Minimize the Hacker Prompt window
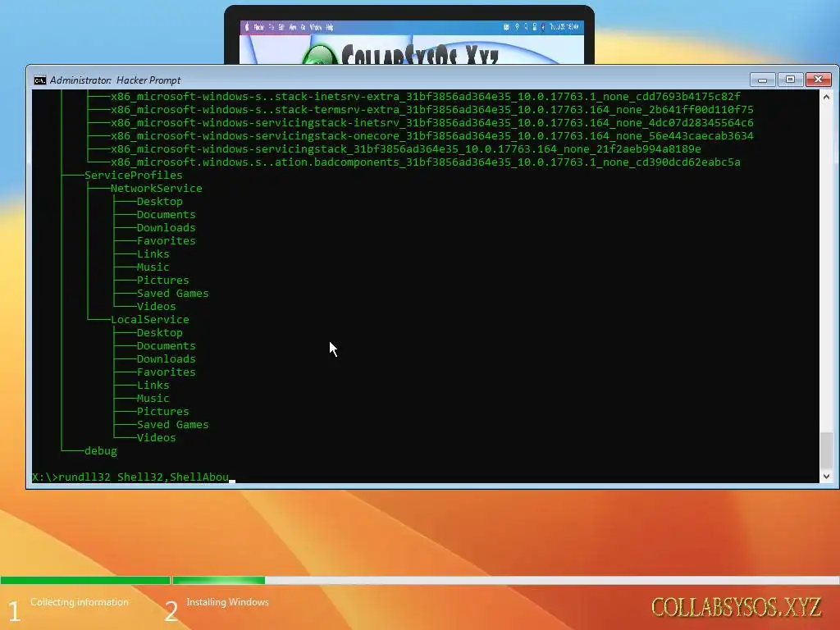 762,80
